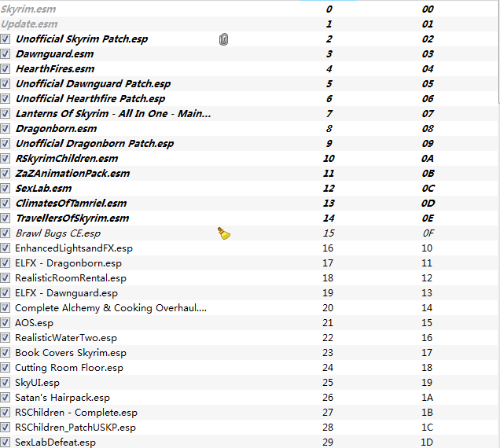
Task: Select Unofficial Hearthfire Patch.esp name
Action: 90,99
